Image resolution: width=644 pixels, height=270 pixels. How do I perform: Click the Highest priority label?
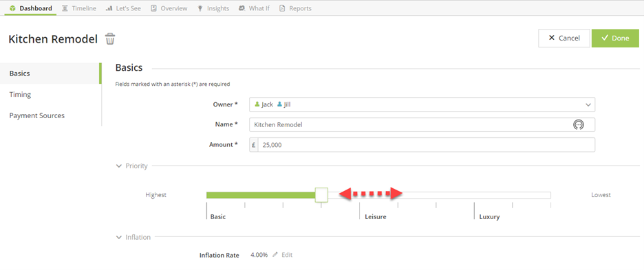click(155, 195)
